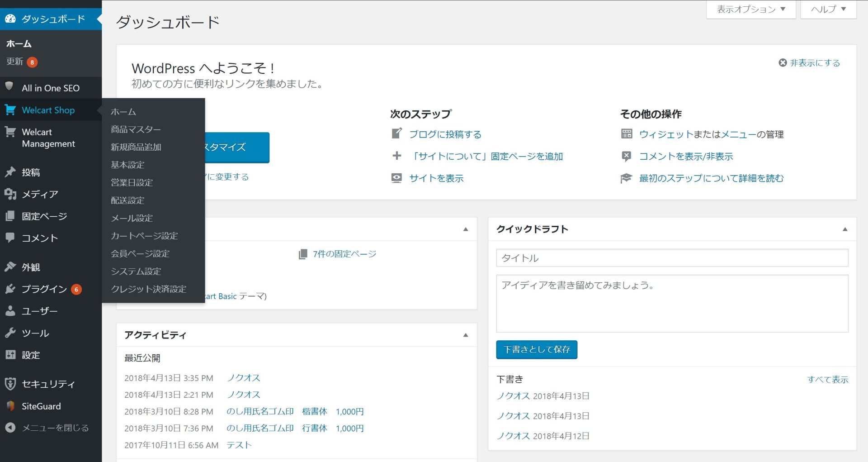
Task: Select カートページ設定 in the submenu
Action: pyautogui.click(x=144, y=235)
